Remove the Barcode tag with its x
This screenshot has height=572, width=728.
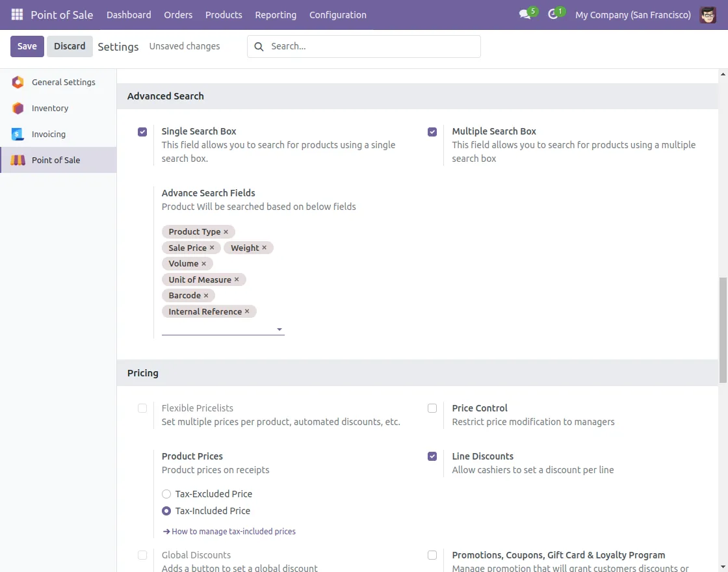[206, 296]
